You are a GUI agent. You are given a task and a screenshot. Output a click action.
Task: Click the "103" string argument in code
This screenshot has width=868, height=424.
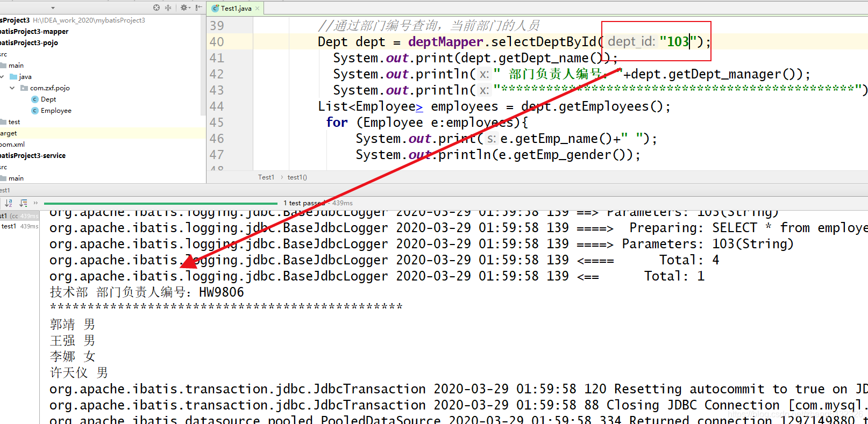(x=678, y=42)
